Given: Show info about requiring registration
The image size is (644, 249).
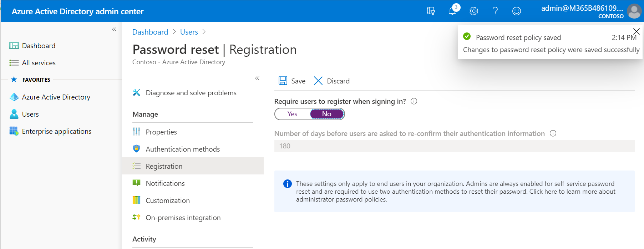Looking at the screenshot, I should [414, 101].
